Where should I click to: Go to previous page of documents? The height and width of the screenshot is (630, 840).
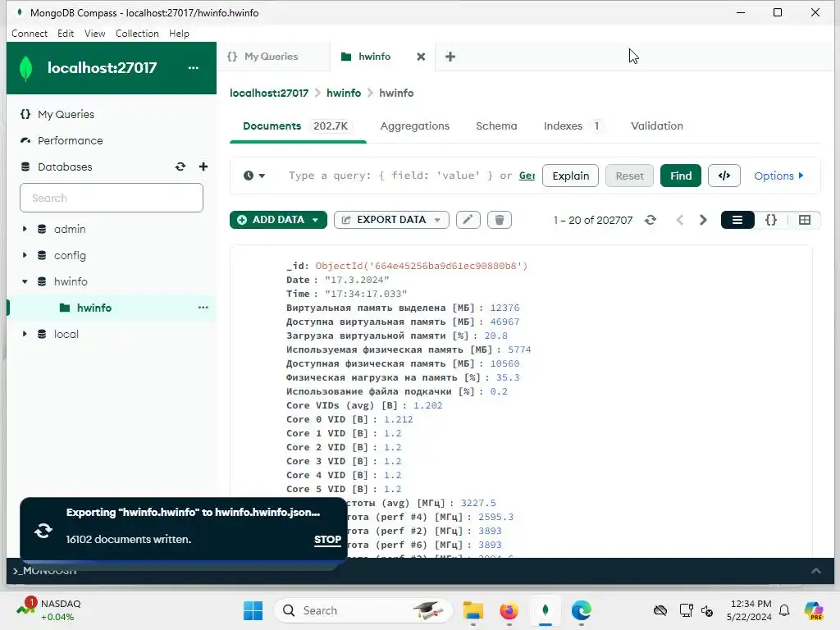[x=680, y=220]
